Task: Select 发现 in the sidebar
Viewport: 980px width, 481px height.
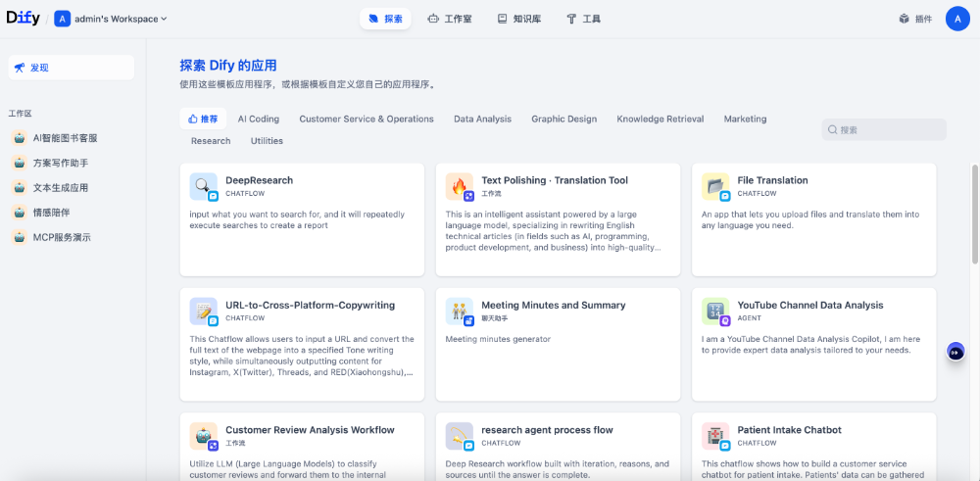Action: (x=72, y=68)
